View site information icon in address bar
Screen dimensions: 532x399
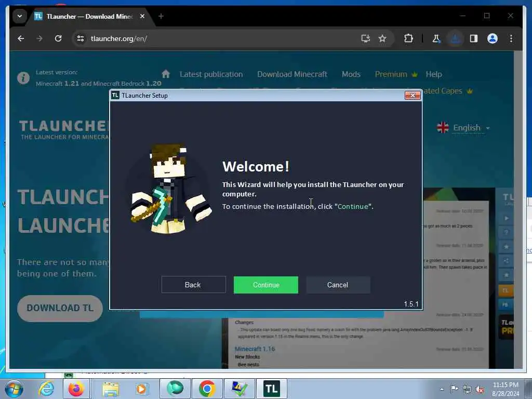[81, 38]
